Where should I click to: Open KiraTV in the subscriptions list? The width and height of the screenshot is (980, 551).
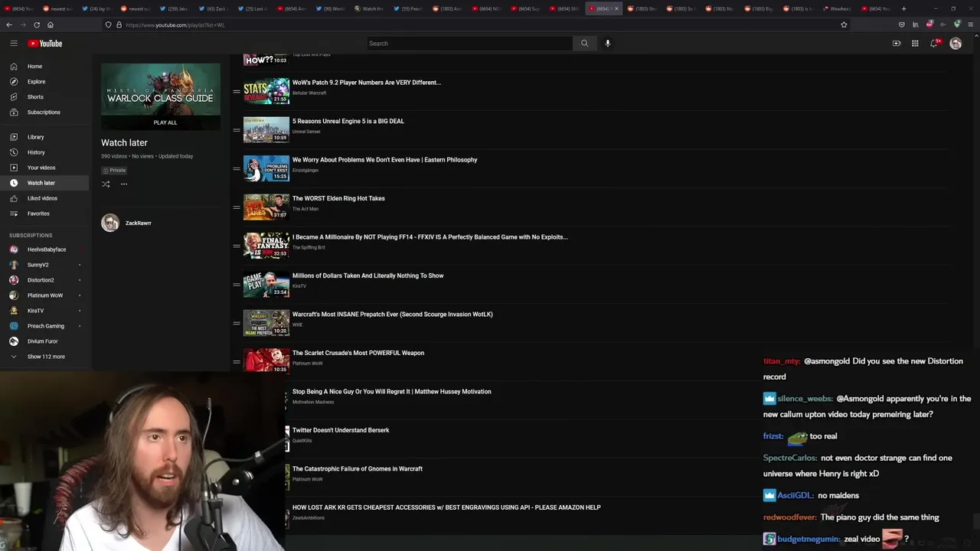pos(44,311)
